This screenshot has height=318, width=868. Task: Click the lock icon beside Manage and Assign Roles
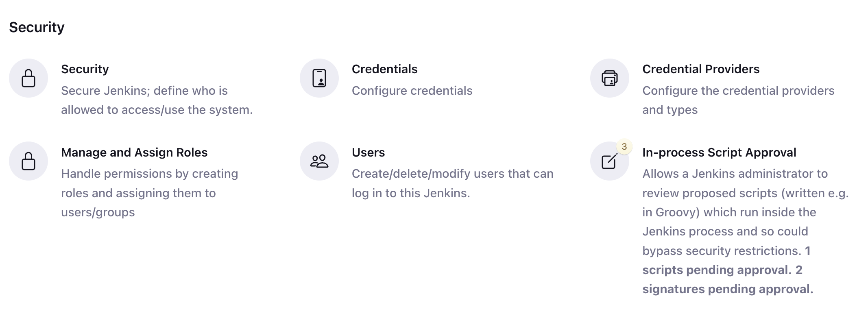[28, 161]
